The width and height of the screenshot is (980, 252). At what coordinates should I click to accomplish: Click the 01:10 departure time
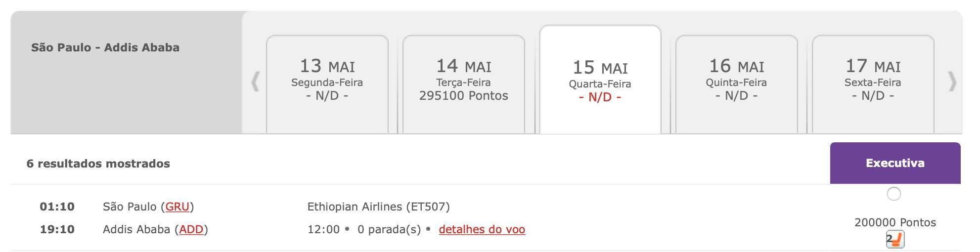click(x=57, y=207)
